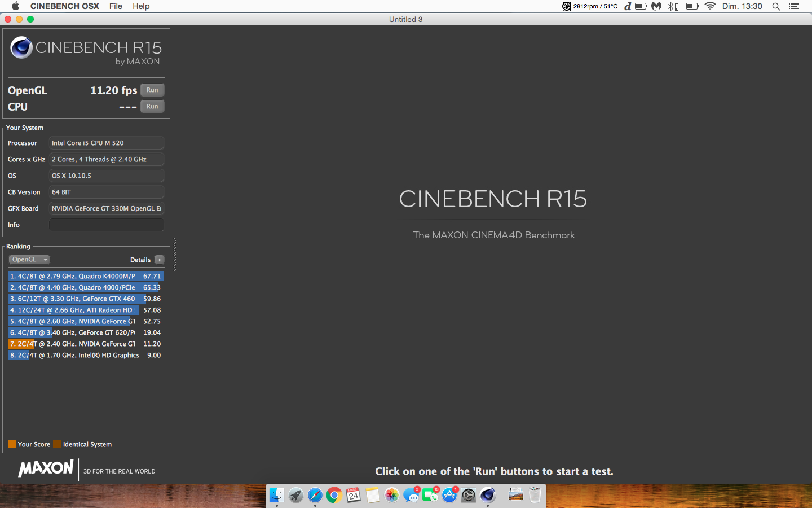812x508 pixels.
Task: Open the Trash in the dock
Action: [x=535, y=496]
